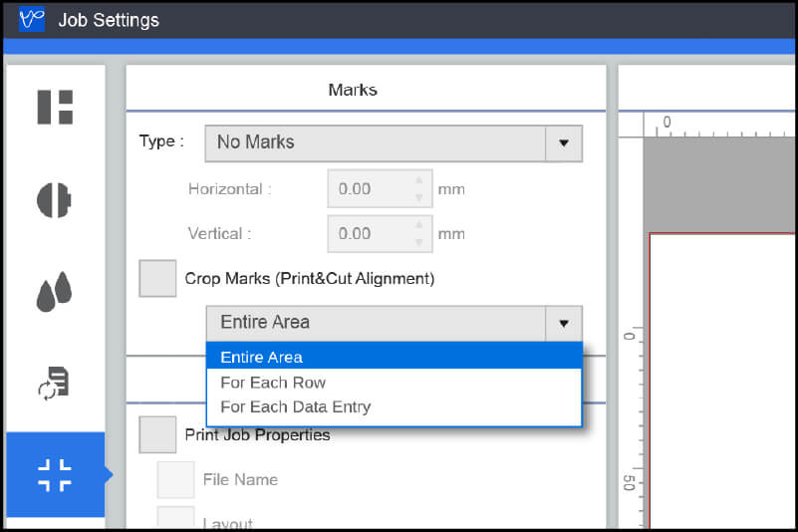The width and height of the screenshot is (798, 532).
Task: Decrease Vertical value with down arrow
Action: [419, 241]
